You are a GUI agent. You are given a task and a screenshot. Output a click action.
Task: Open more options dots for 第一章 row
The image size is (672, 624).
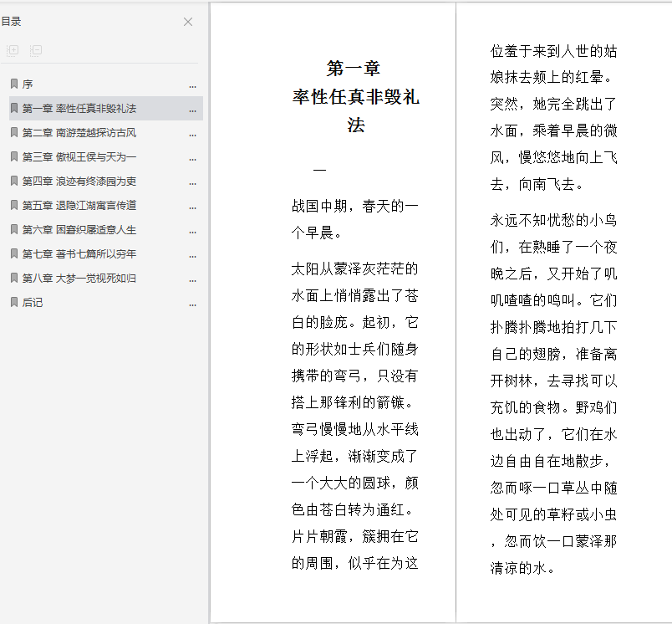pos(193,111)
